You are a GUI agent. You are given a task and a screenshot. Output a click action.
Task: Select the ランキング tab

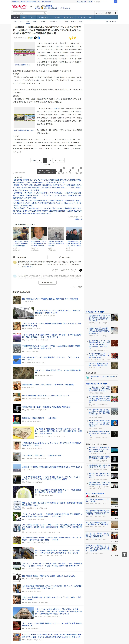(x=81, y=17)
